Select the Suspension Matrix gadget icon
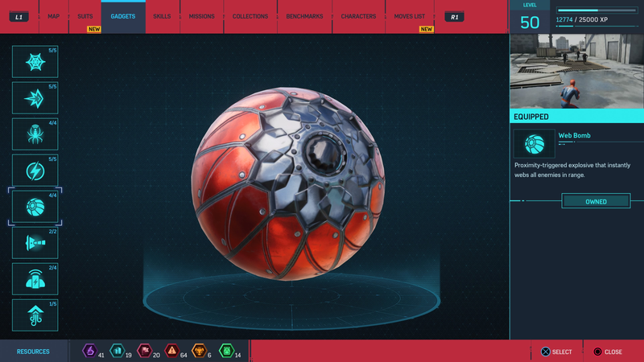The height and width of the screenshot is (362, 644). tap(35, 315)
